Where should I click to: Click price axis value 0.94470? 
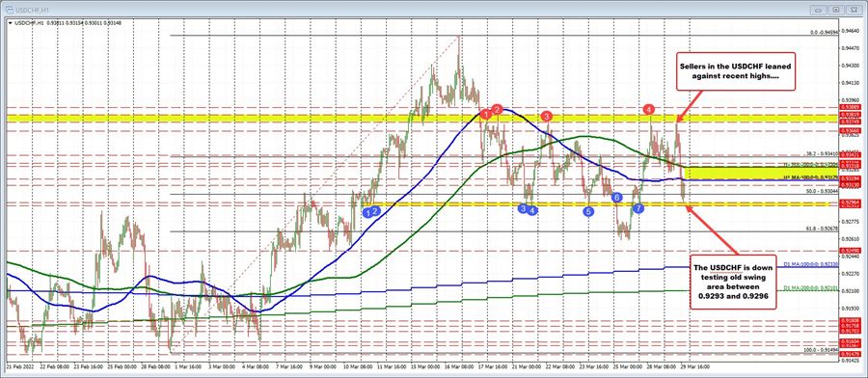[x=850, y=48]
